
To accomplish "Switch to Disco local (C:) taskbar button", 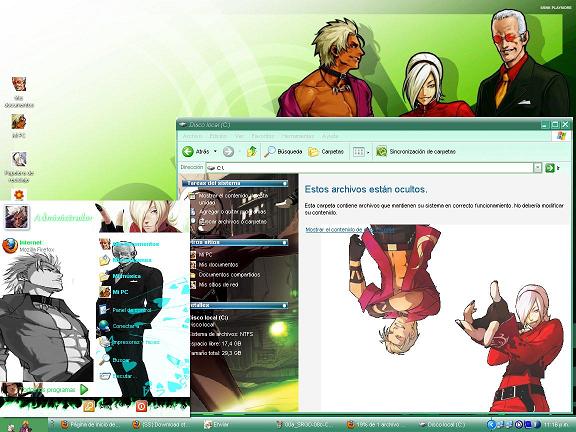I will coord(449,425).
